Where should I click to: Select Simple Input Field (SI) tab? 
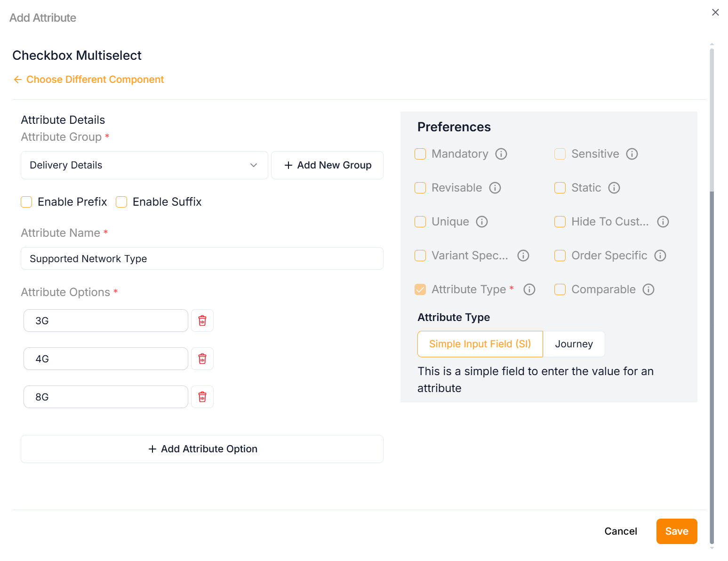click(480, 344)
